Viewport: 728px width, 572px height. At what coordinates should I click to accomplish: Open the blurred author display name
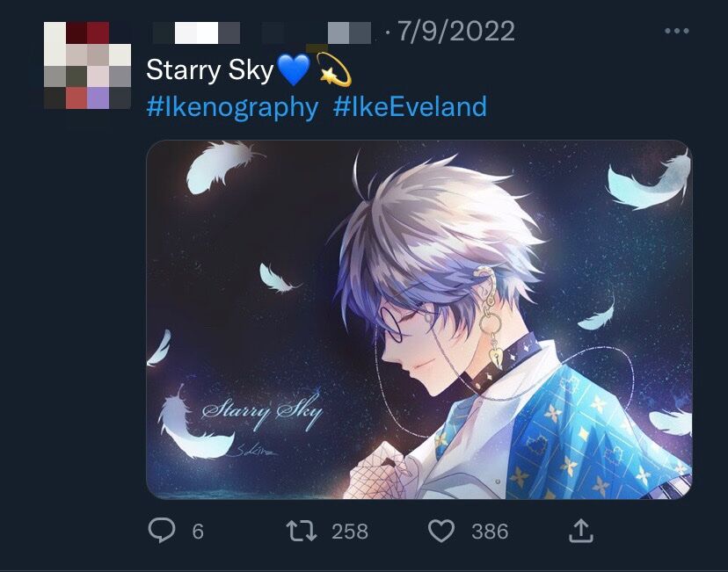[x=197, y=33]
